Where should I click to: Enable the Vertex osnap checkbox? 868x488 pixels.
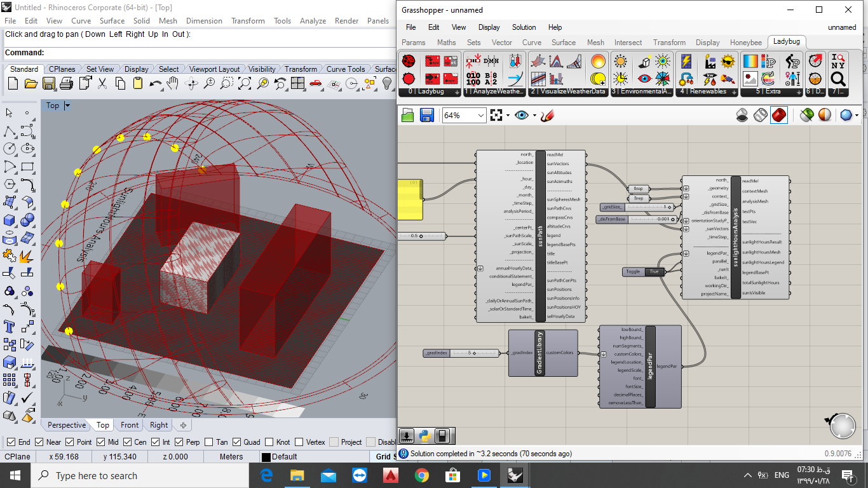(x=299, y=442)
